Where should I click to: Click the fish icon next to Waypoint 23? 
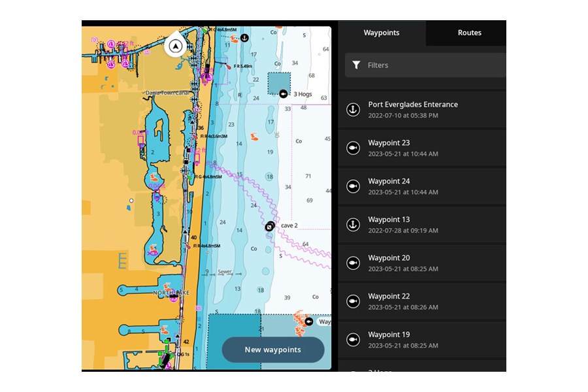click(353, 148)
